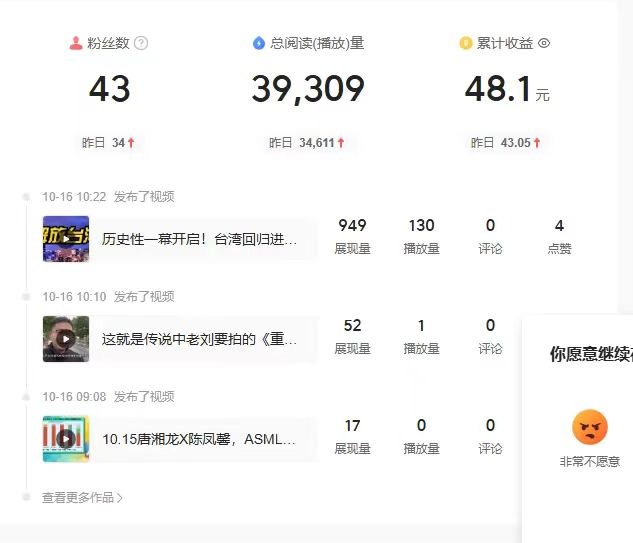This screenshot has height=543, width=633.
Task: Open the video titled 这就是传说中老刘要拍的
Action: 200,340
